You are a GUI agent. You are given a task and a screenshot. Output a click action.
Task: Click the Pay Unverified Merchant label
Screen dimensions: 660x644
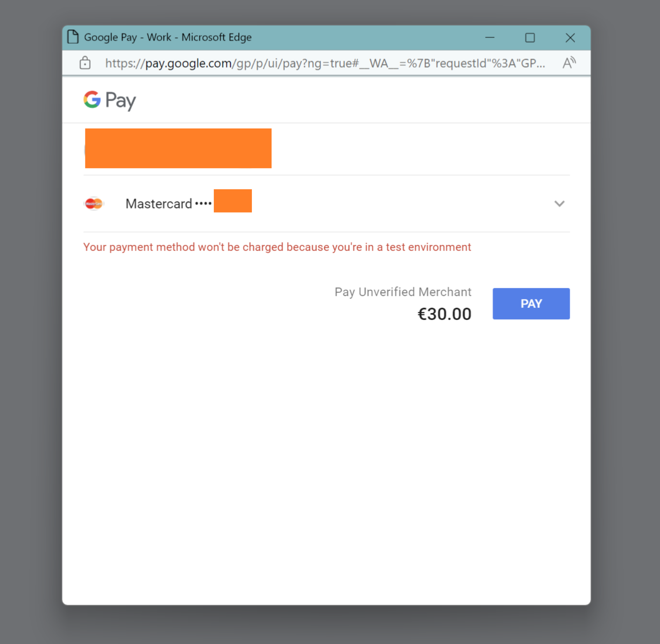click(402, 292)
